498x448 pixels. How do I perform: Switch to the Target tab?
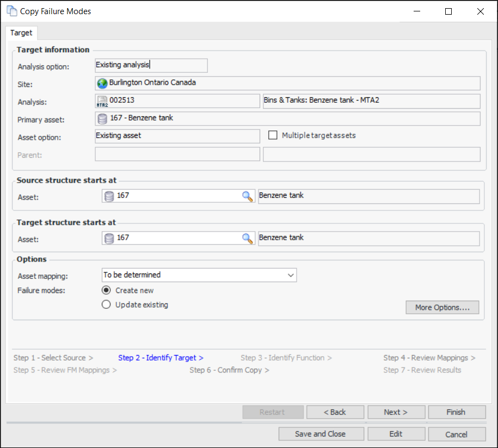pyautogui.click(x=21, y=33)
